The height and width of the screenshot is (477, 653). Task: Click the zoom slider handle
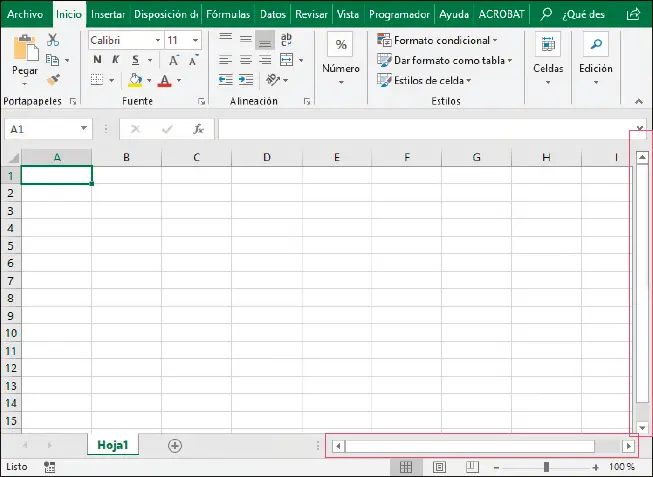click(x=546, y=467)
